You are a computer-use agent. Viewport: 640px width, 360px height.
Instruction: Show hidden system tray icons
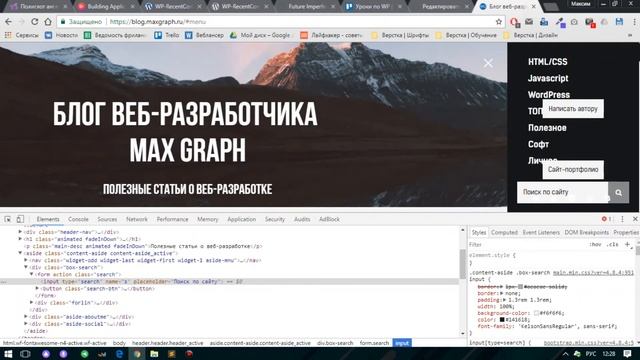tap(565, 354)
